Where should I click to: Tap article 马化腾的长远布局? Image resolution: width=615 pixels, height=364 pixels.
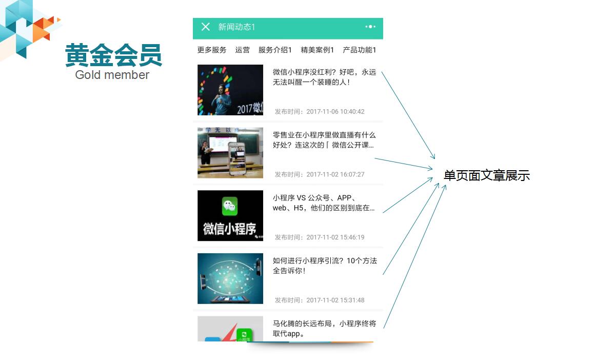(324, 329)
